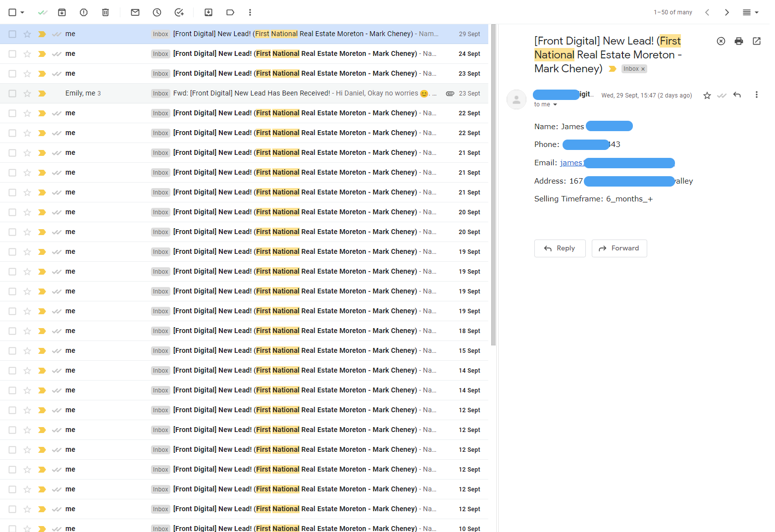
Task: Click the double-check tracking icon on the 15 Sept row
Action: click(57, 351)
